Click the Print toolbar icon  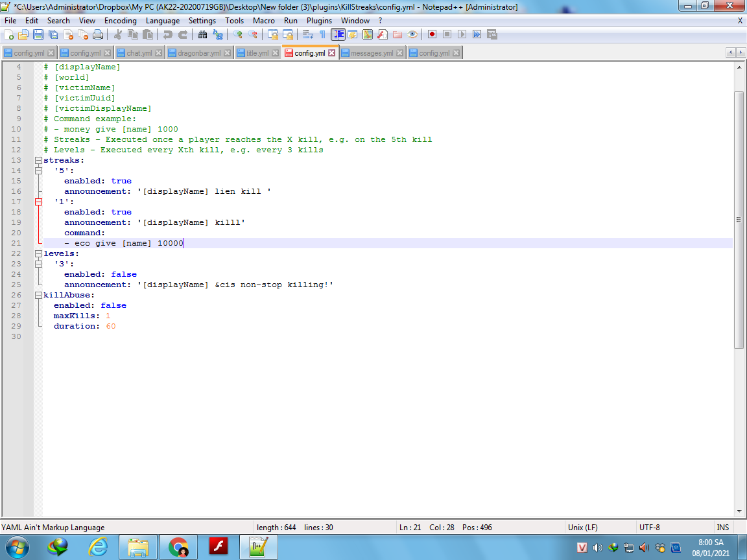[97, 34]
